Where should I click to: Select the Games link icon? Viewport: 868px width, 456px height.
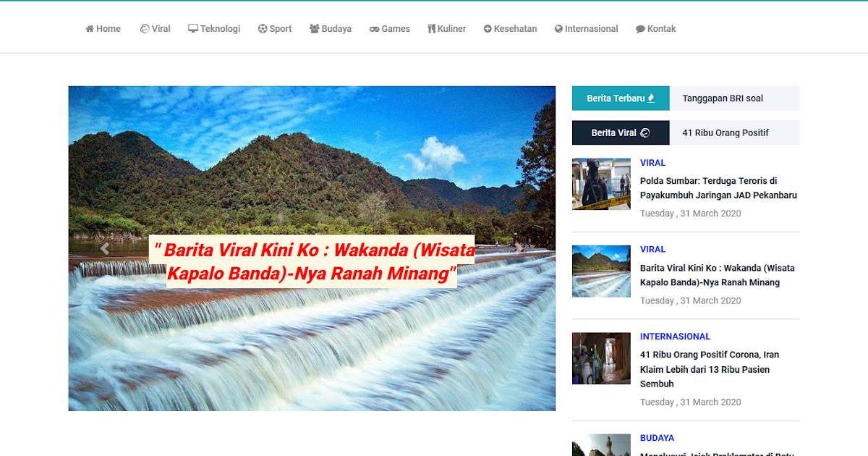coord(373,28)
